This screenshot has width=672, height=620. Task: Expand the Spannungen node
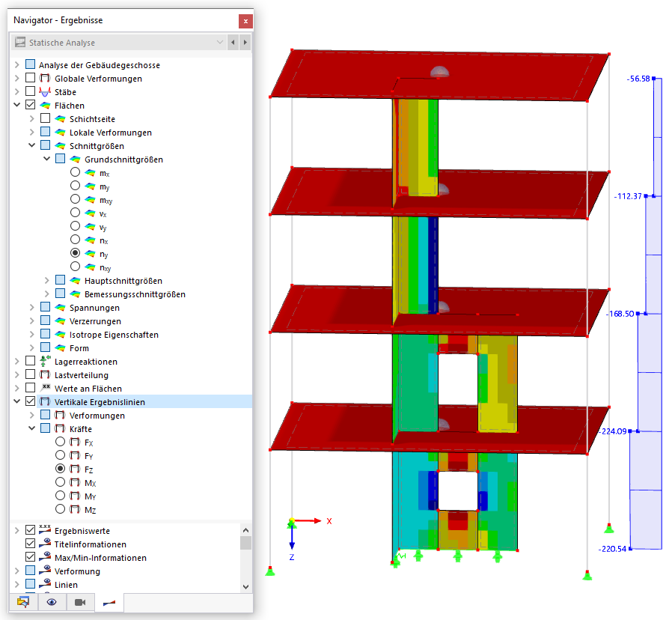[x=32, y=308]
